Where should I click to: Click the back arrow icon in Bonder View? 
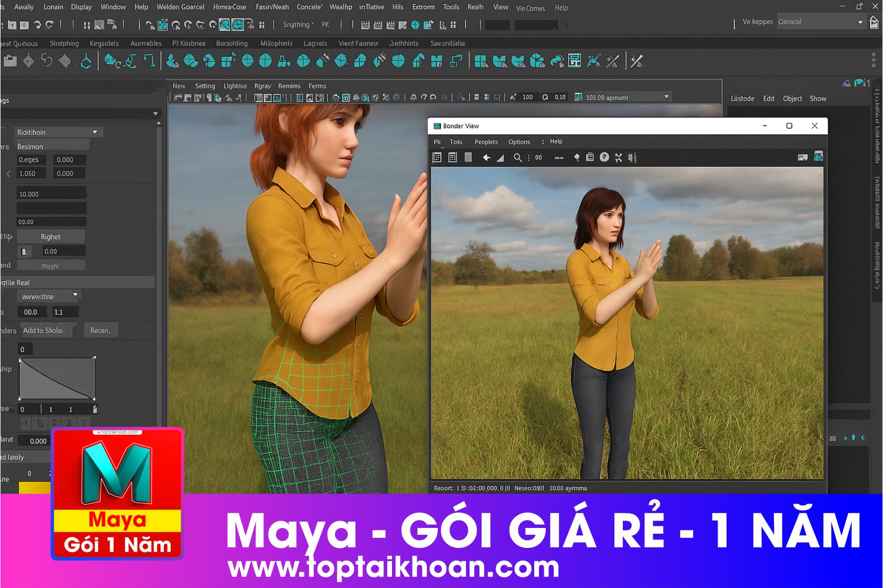[486, 157]
